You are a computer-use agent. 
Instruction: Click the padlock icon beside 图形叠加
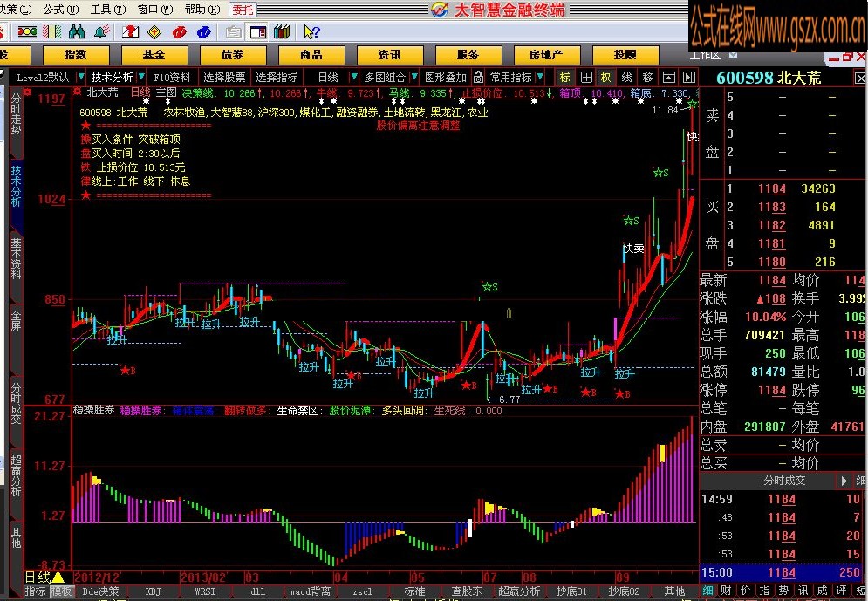[x=479, y=77]
